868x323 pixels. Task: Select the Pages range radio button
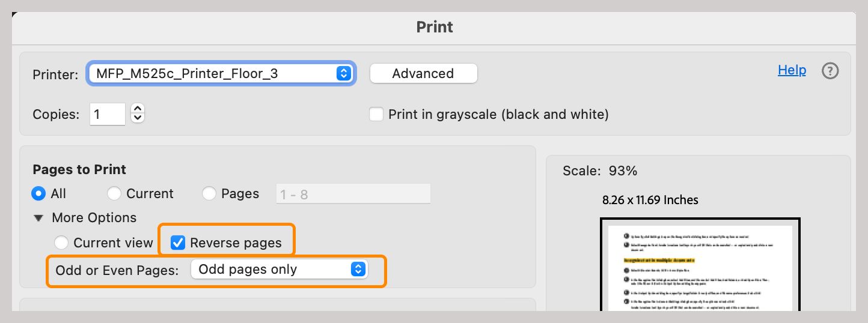pyautogui.click(x=209, y=193)
